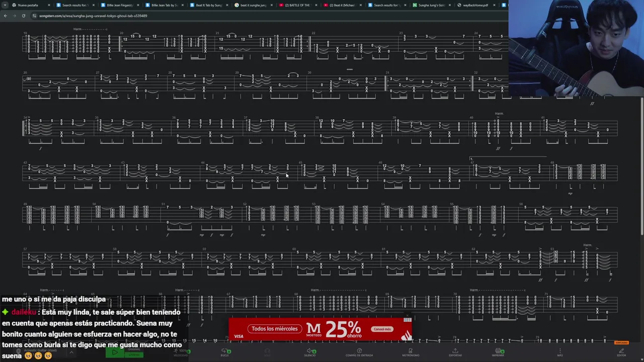Go back with the browser back arrow
Screen dimensions: 644x362
(5, 16)
